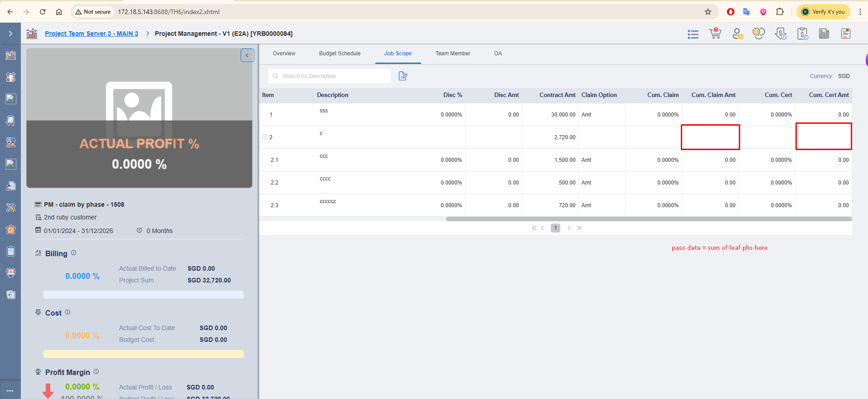Click the Cum. Claim Amt column header

coord(713,95)
